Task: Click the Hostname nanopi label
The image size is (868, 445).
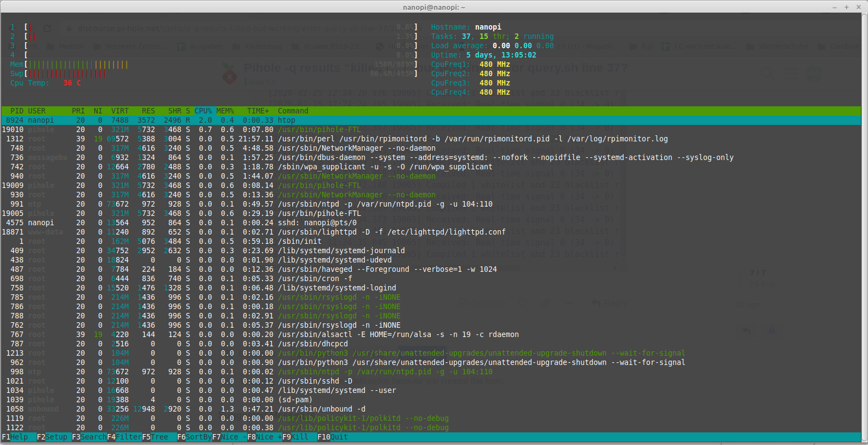Action: [x=466, y=27]
